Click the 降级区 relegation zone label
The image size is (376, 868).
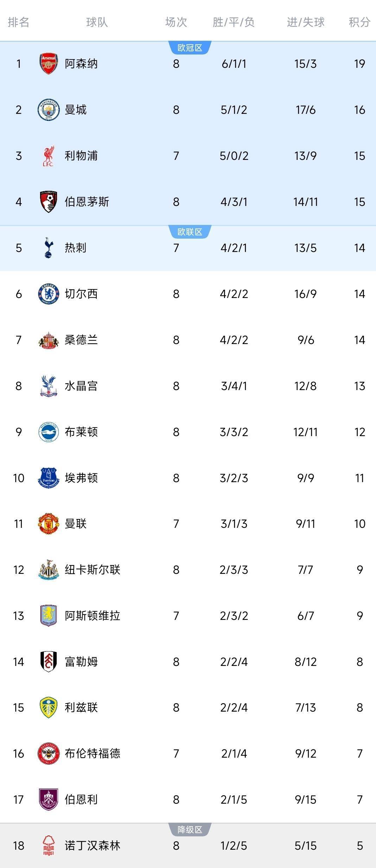[x=190, y=830]
